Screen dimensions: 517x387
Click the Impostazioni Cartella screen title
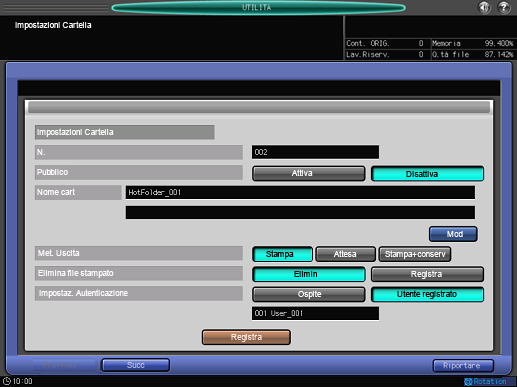(x=53, y=25)
